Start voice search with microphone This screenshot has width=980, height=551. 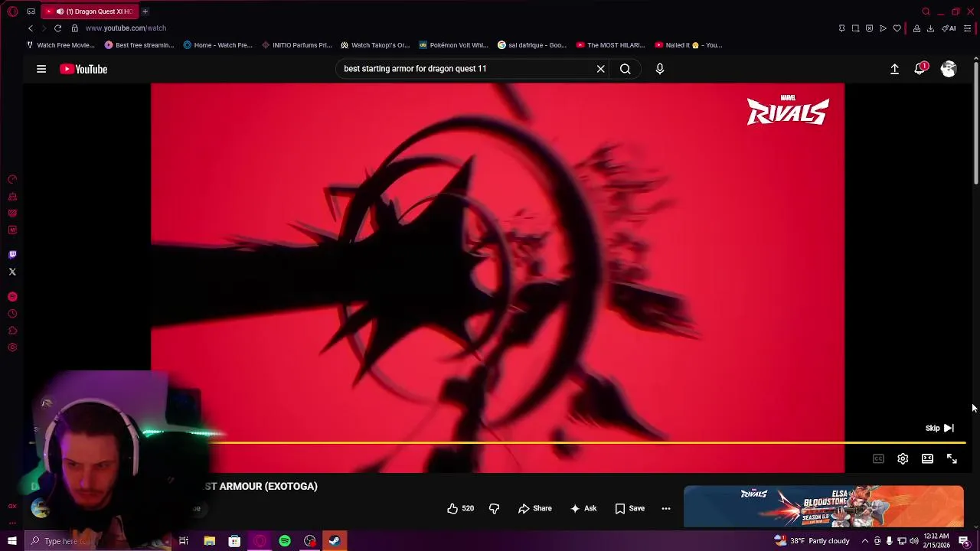coord(660,69)
